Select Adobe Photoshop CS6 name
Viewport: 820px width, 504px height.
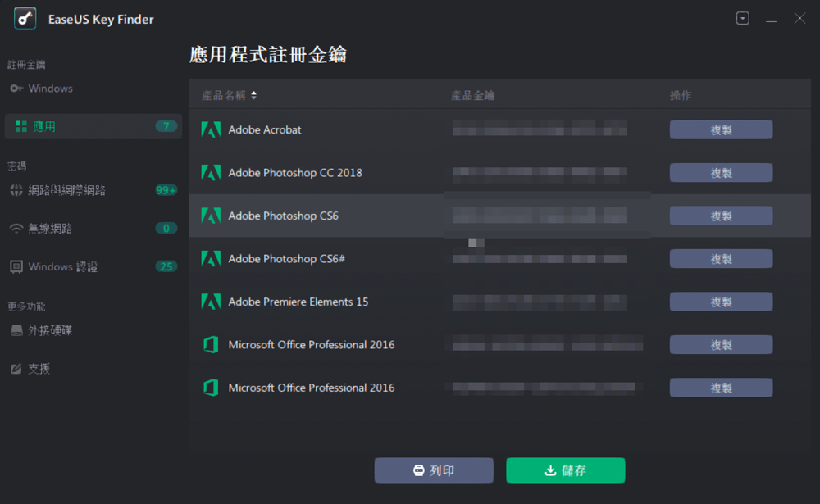click(283, 216)
